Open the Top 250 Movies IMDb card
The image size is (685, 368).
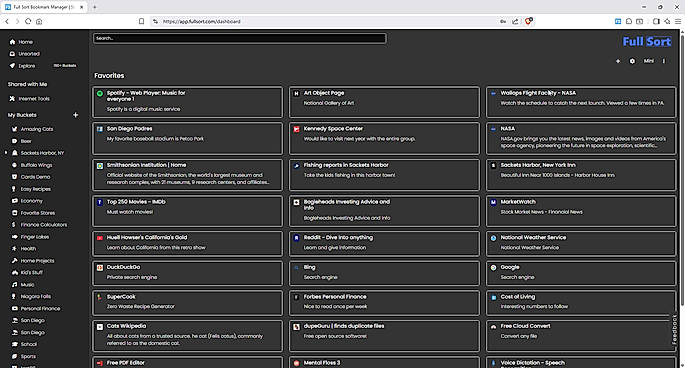(x=187, y=211)
